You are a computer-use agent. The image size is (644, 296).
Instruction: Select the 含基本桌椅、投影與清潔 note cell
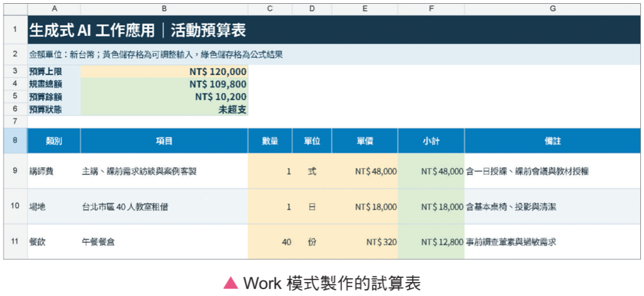[x=552, y=207]
